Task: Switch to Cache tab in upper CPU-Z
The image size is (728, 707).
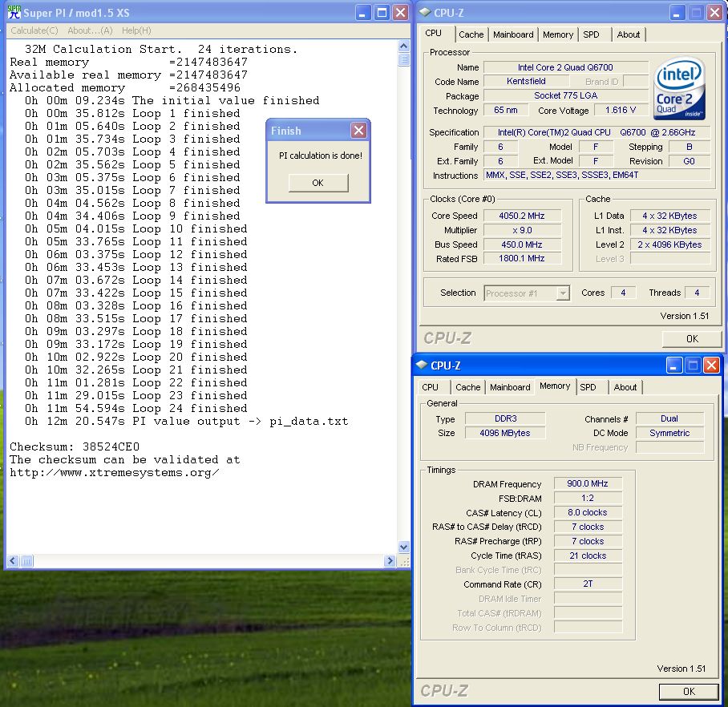Action: click(471, 34)
